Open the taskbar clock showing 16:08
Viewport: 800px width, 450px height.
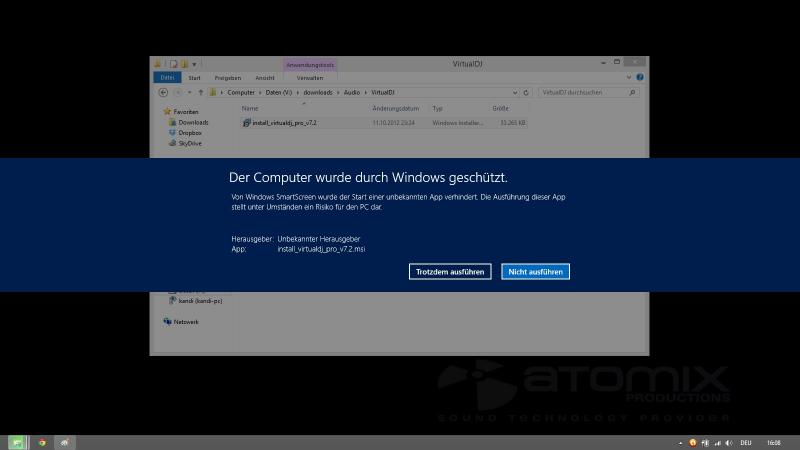773,443
